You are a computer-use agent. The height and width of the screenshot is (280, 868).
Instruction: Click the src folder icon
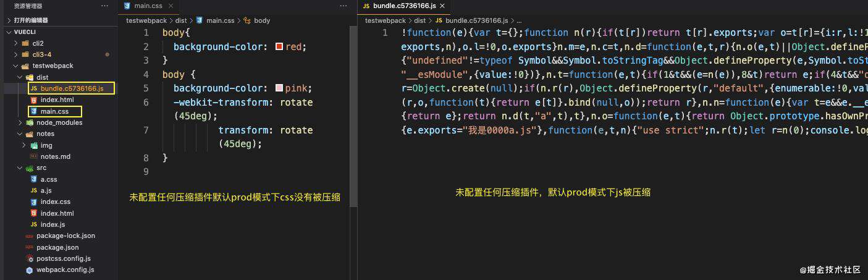(x=30, y=168)
